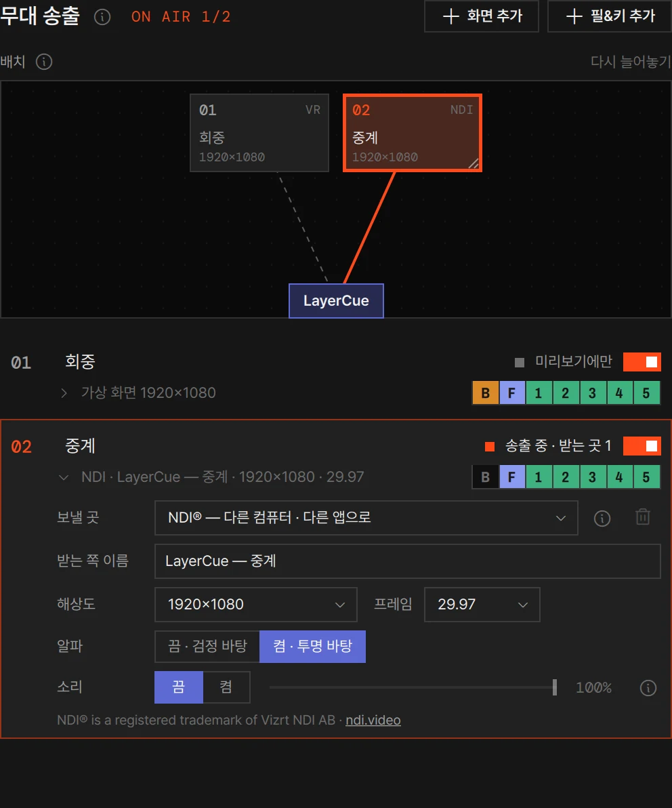Image resolution: width=672 pixels, height=808 pixels.
Task: Open the ndi.video link
Action: [x=373, y=720]
